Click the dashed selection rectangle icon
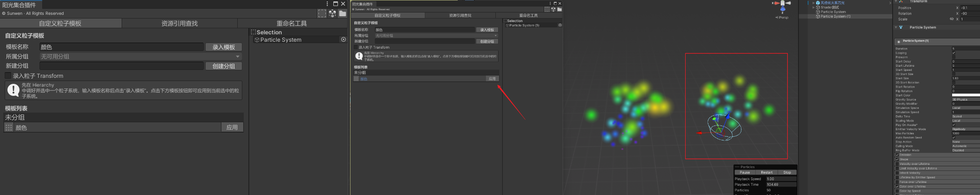The width and height of the screenshot is (980, 195). pyautogui.click(x=322, y=13)
